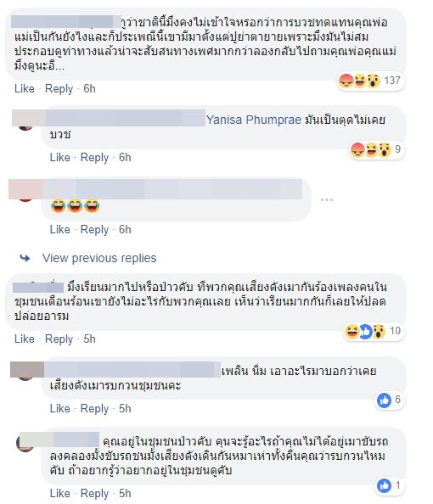Reply to the top comment with 137 reactions
The height and width of the screenshot is (504, 433).
[x=59, y=89]
